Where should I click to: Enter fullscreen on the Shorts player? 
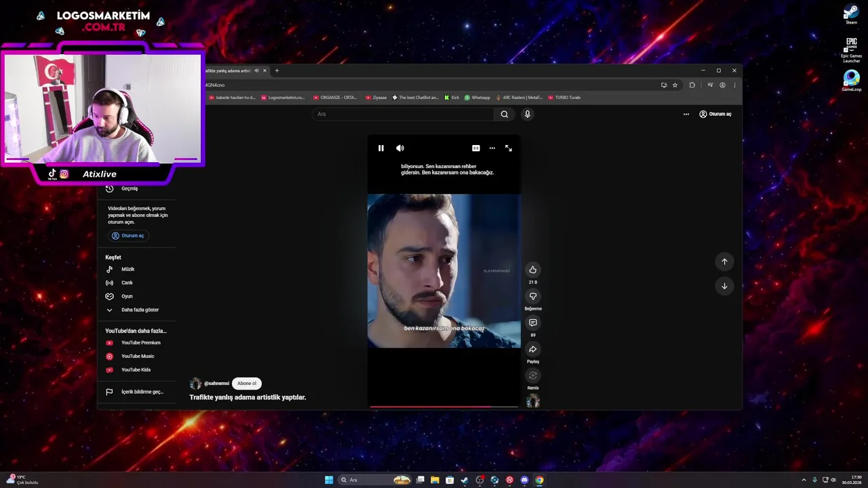[x=509, y=148]
